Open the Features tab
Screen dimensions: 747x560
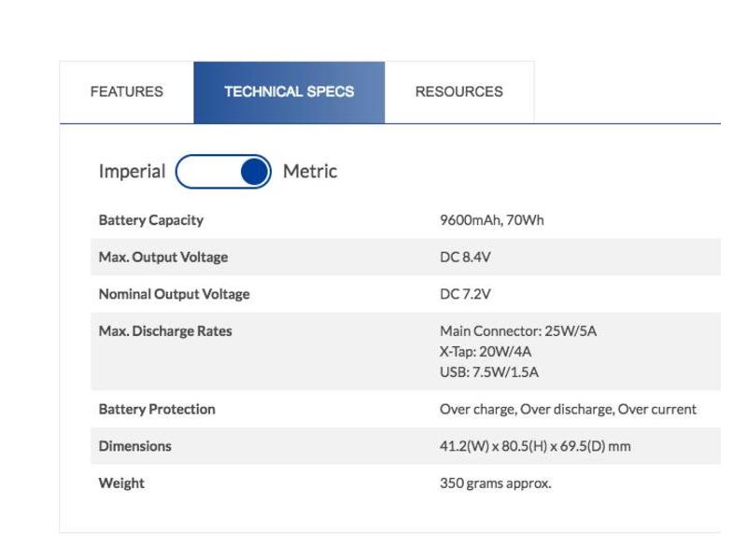126,91
